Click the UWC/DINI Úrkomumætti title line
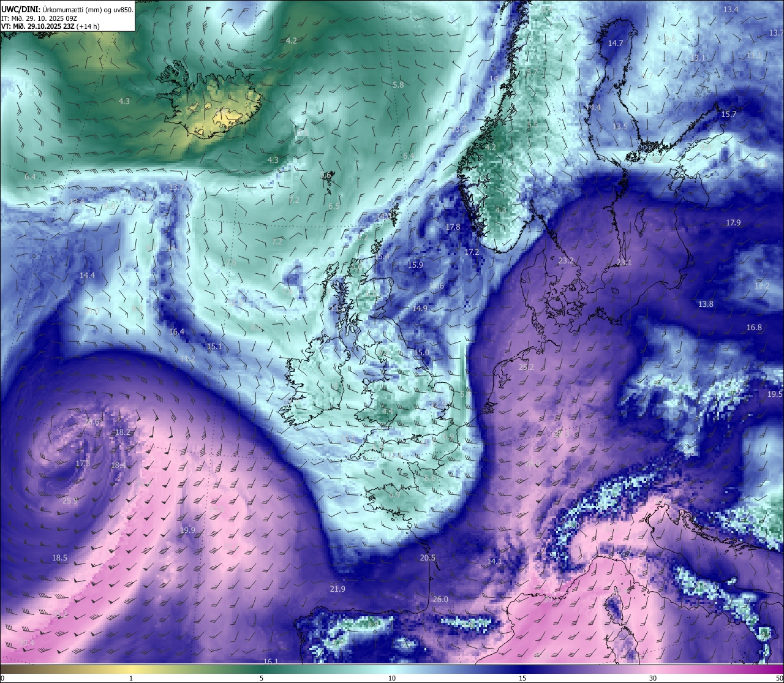This screenshot has width=784, height=683. (x=67, y=9)
